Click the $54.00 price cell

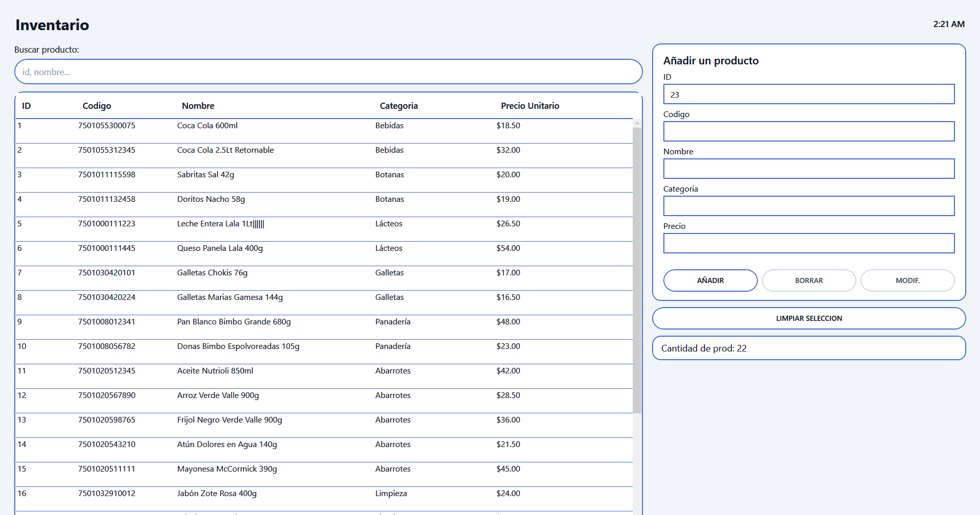(508, 248)
